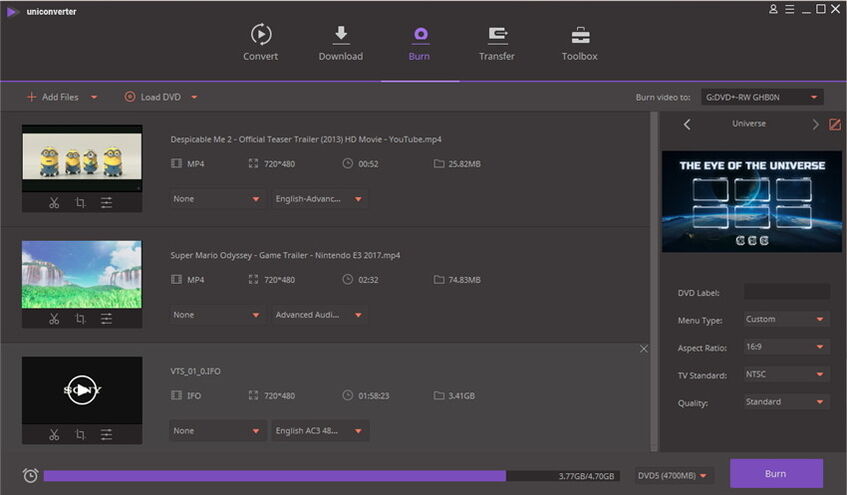Image resolution: width=847 pixels, height=495 pixels.
Task: Trim the Despicable Me 2 video with scissors
Action: [54, 203]
